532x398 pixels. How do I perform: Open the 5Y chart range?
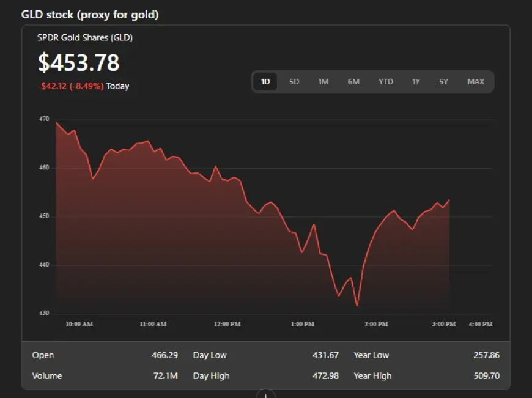(443, 81)
